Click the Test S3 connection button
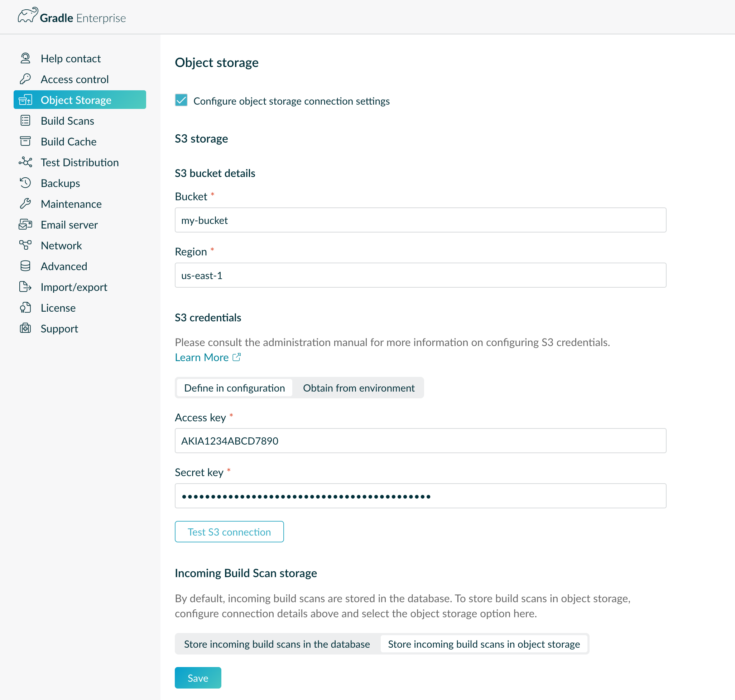Viewport: 735px width, 700px height. pyautogui.click(x=229, y=531)
